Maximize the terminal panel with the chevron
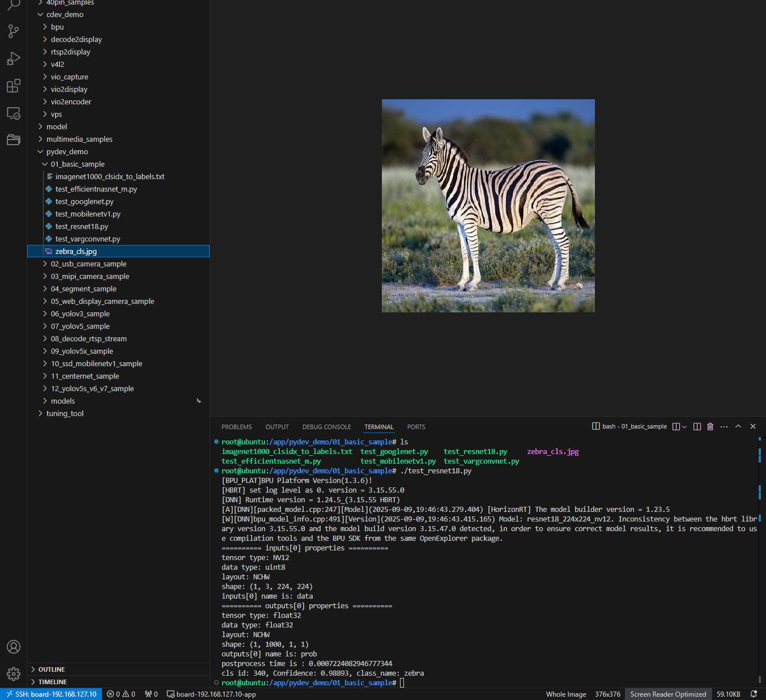Viewport: 766px width, 700px height. coord(738,426)
